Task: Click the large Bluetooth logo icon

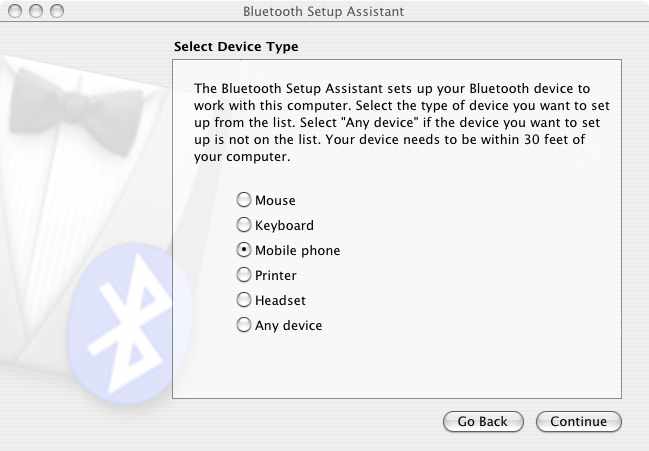Action: [x=128, y=324]
